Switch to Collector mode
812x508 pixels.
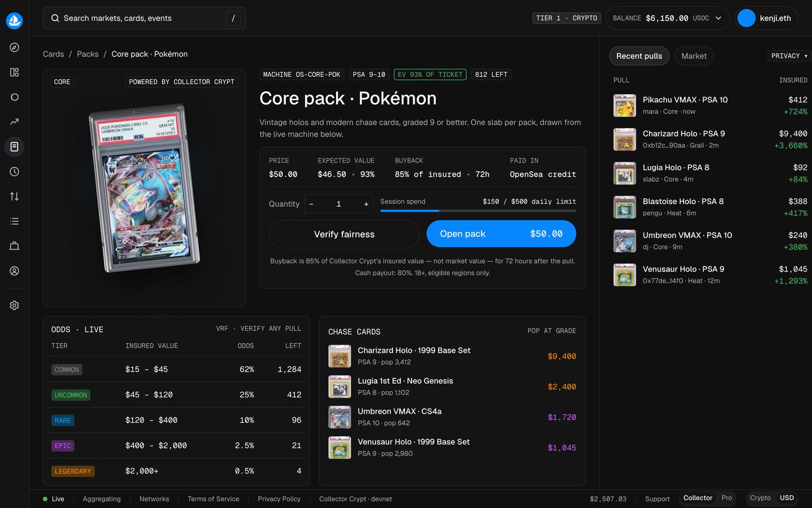698,498
